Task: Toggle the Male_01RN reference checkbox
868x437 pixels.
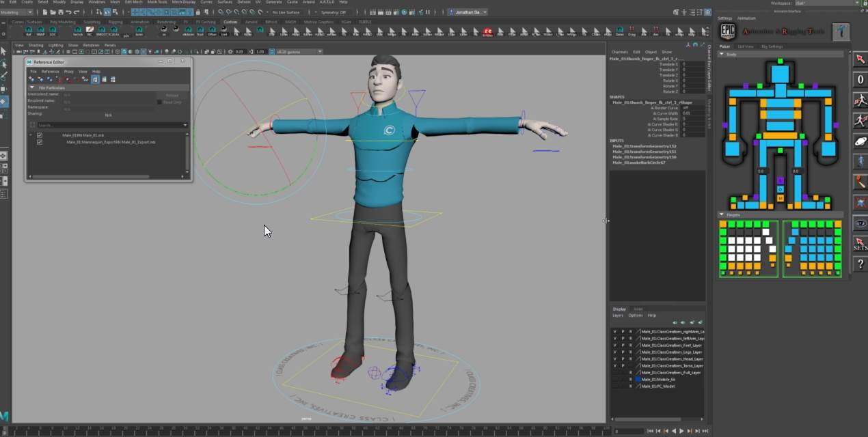Action: (40, 135)
